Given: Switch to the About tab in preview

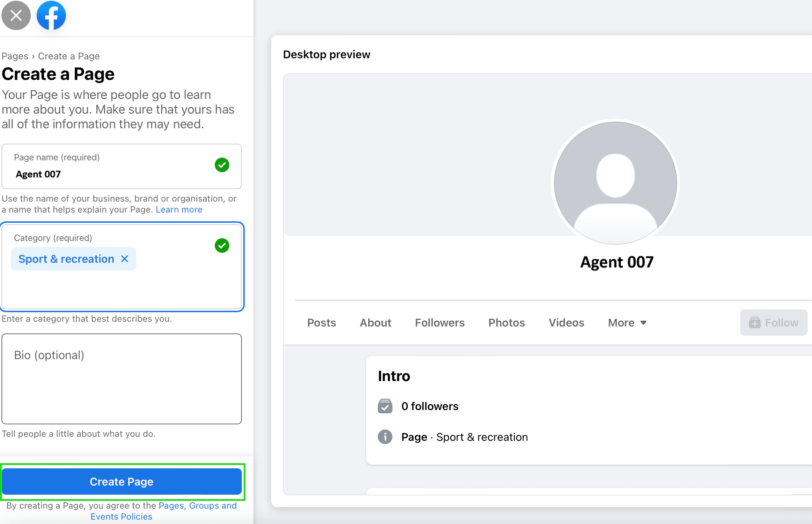Looking at the screenshot, I should point(375,322).
